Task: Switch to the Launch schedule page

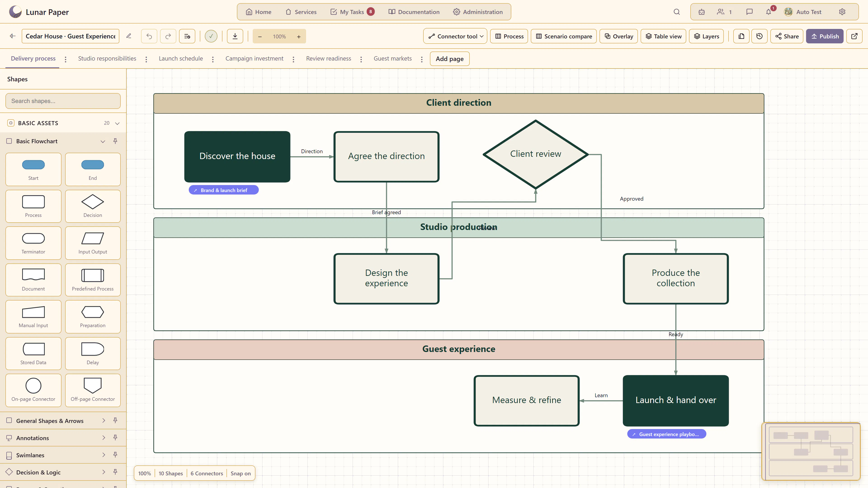Action: pyautogui.click(x=181, y=59)
